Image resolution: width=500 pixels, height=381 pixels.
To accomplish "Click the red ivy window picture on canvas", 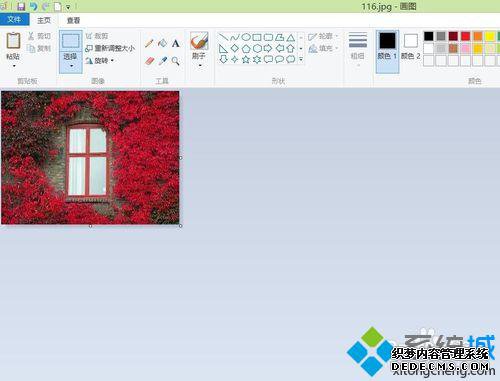I will (90, 157).
